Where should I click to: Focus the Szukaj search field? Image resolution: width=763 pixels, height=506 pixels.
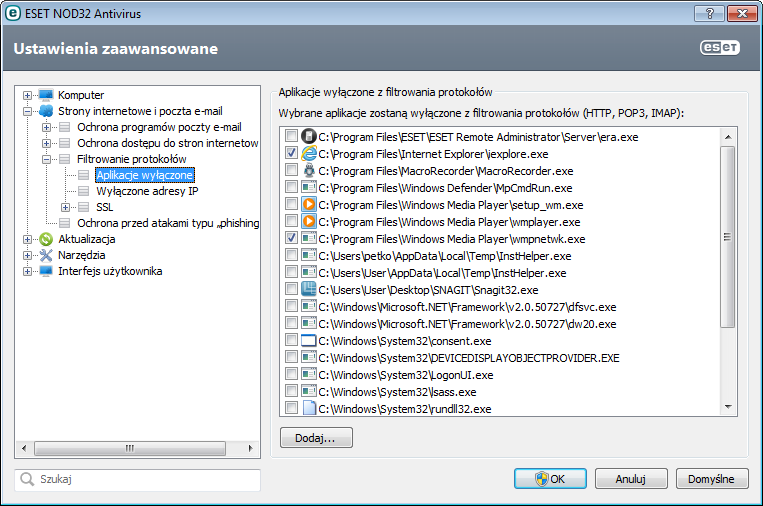coord(138,479)
